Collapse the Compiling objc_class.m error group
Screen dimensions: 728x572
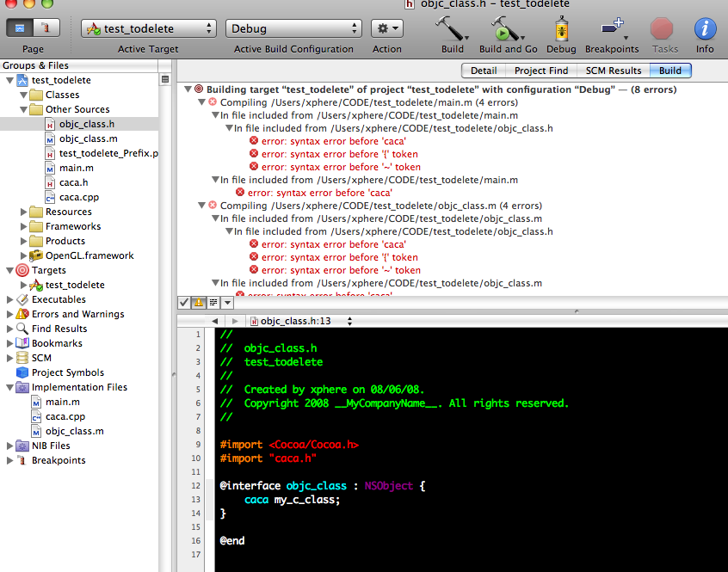[x=201, y=205]
